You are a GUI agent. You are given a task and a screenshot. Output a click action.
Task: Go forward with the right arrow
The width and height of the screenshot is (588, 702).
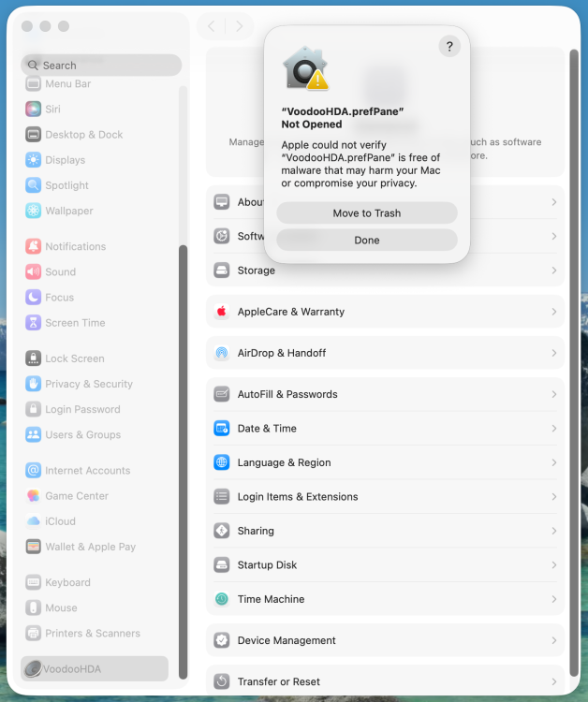(239, 26)
